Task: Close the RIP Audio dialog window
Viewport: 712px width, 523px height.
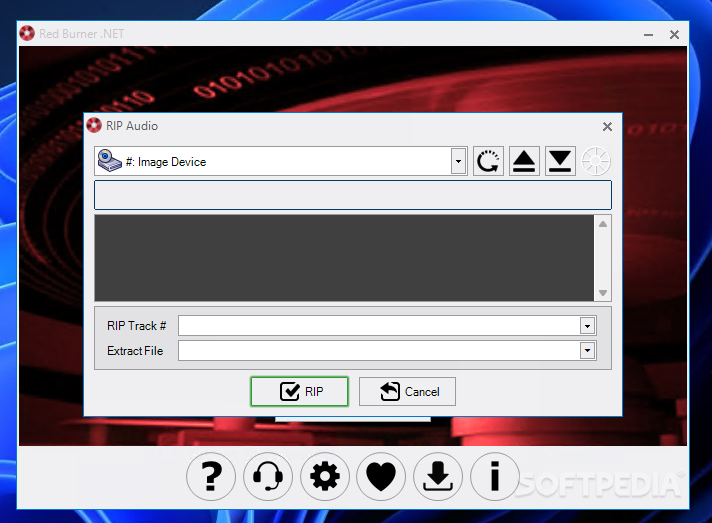Action: pos(607,127)
